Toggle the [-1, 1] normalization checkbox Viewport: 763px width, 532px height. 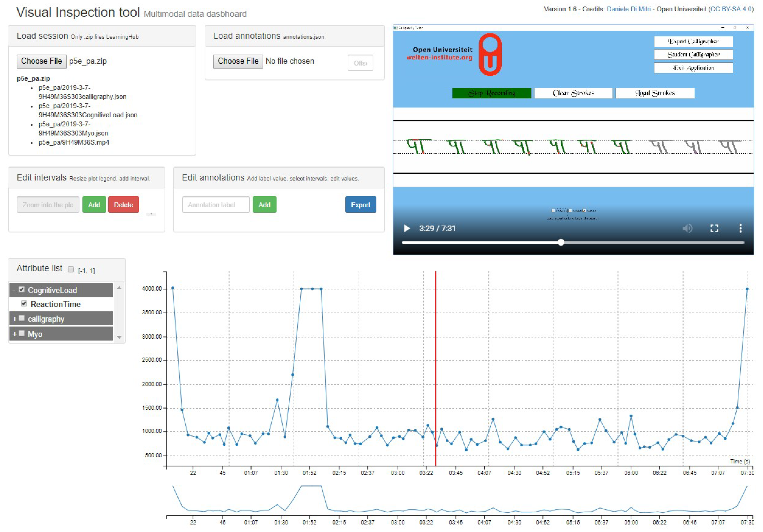pos(71,269)
